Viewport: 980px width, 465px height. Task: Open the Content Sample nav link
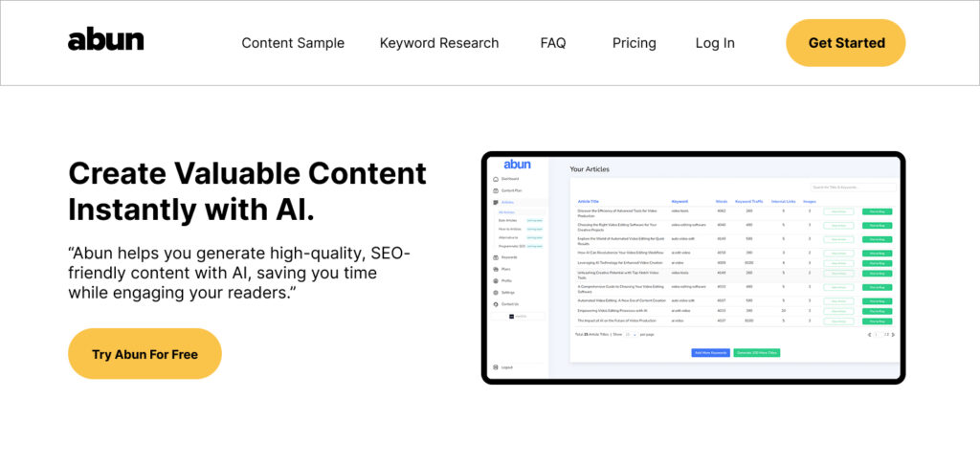pyautogui.click(x=293, y=43)
